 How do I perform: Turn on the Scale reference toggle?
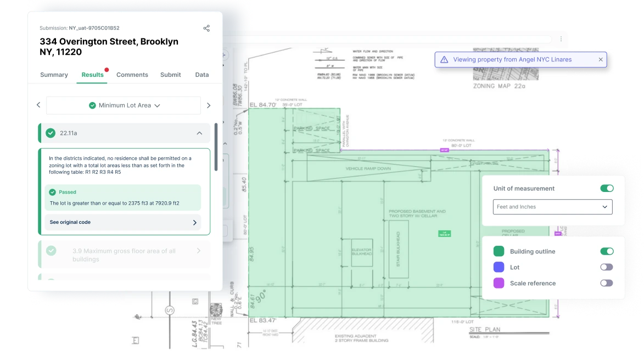(x=607, y=283)
